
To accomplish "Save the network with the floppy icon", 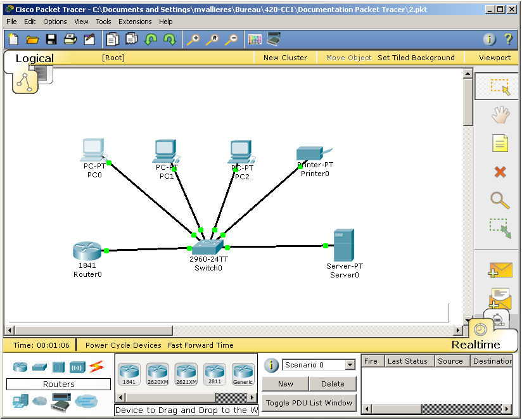I will 51,39.
